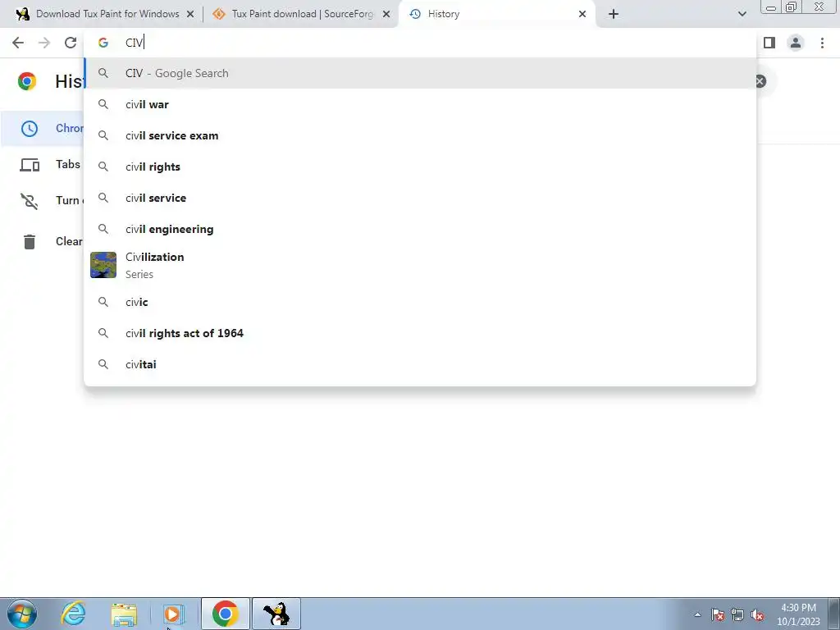Viewport: 840px width, 630px height.
Task: Click the muted volume speaker icon
Action: 757,615
